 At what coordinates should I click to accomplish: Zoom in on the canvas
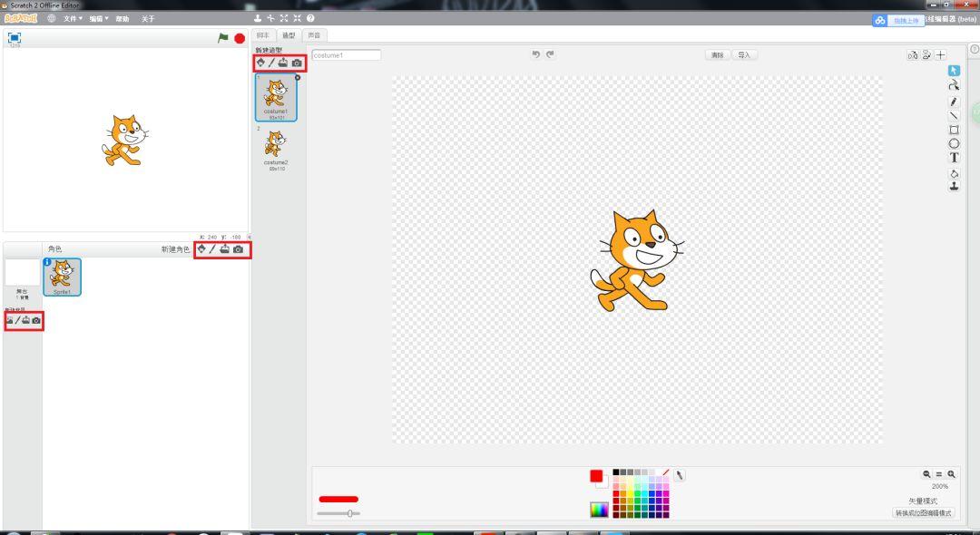951,474
